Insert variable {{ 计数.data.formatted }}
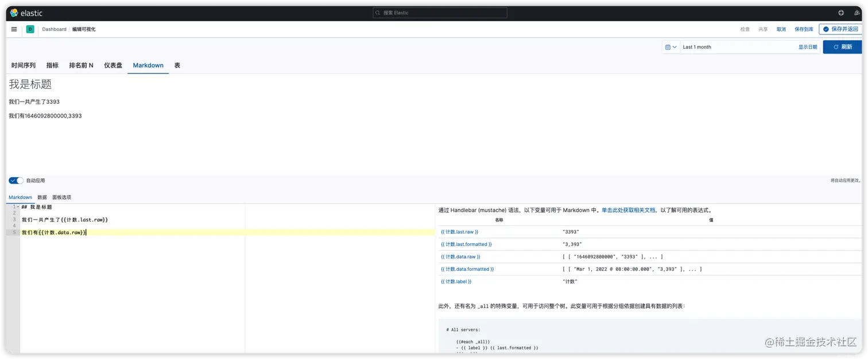Viewport: 868px width, 359px height. point(467,269)
